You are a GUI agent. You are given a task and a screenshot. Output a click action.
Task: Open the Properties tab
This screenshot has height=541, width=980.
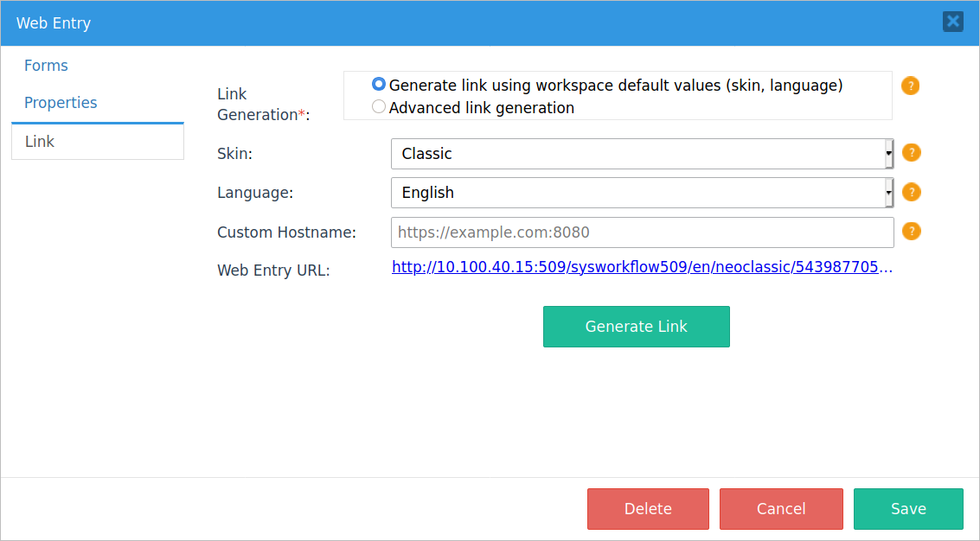click(61, 103)
